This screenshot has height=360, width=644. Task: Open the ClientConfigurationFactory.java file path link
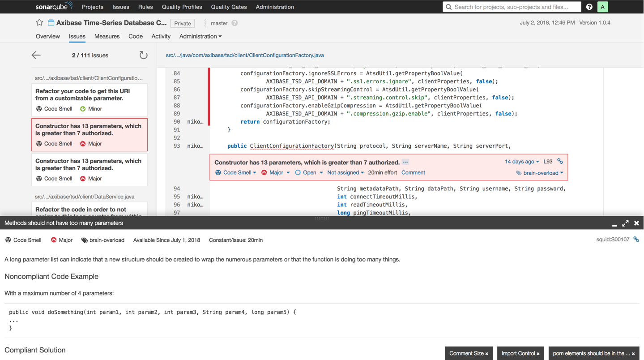245,55
